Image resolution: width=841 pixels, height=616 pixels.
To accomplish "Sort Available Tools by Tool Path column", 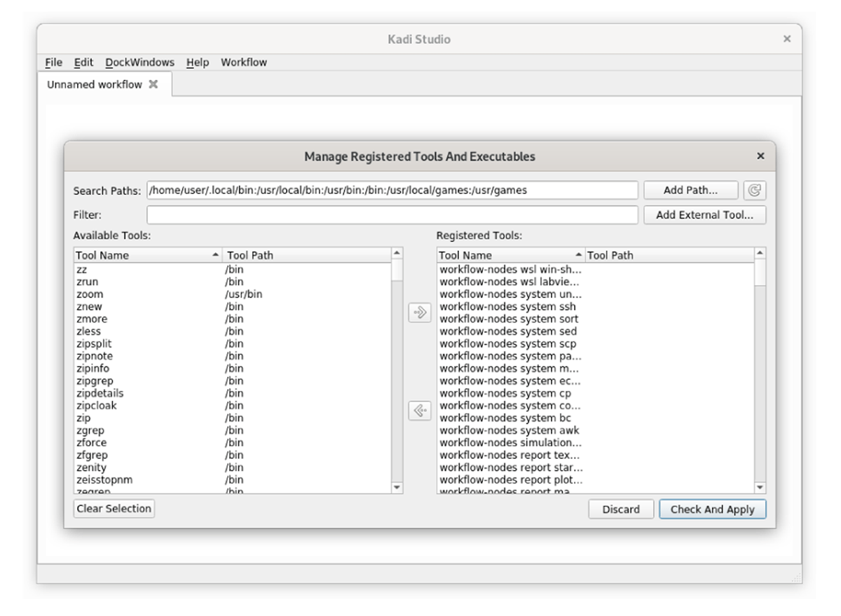I will tap(306, 255).
